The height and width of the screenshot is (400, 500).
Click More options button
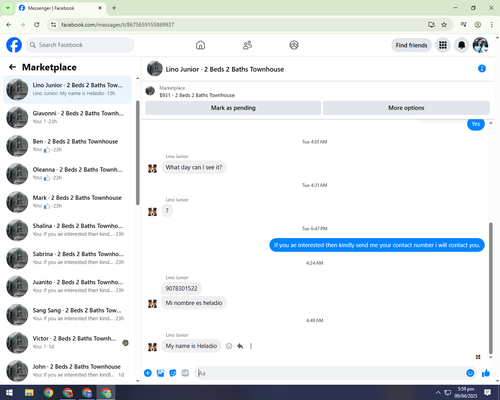pos(406,108)
